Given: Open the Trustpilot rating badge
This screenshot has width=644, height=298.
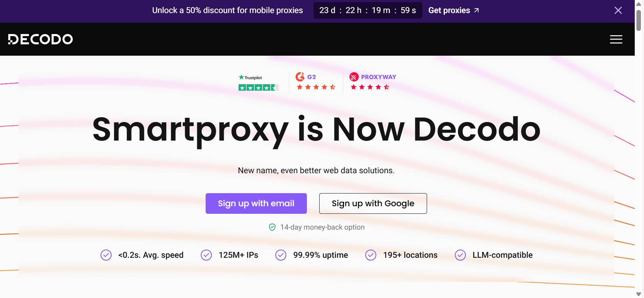Looking at the screenshot, I should (x=258, y=83).
